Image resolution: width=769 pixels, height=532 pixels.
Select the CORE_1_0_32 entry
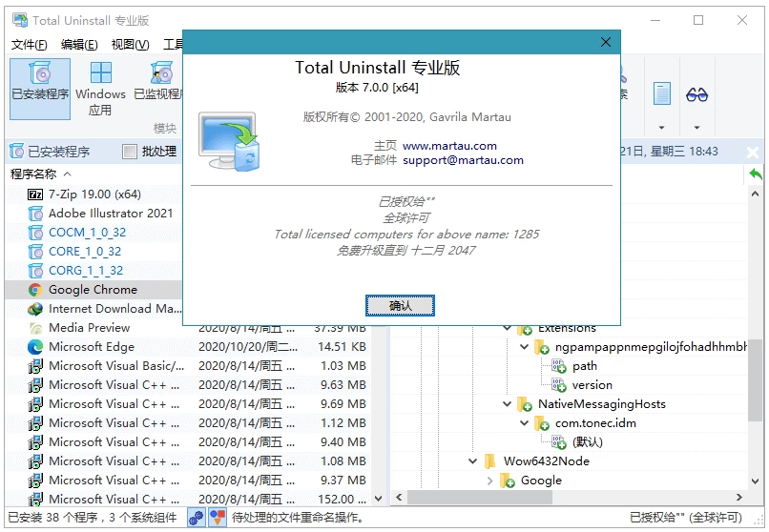click(94, 252)
